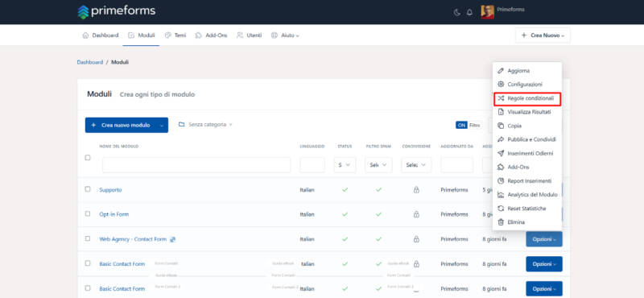Open the Crea Nuovo dropdown

tap(543, 35)
